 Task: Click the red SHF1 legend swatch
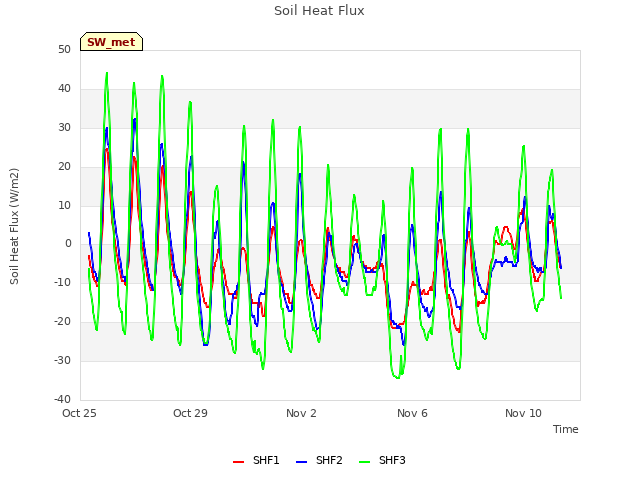tap(238, 462)
